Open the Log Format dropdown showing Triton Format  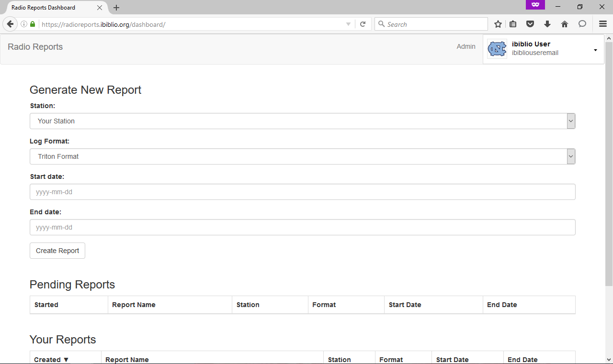coord(302,156)
